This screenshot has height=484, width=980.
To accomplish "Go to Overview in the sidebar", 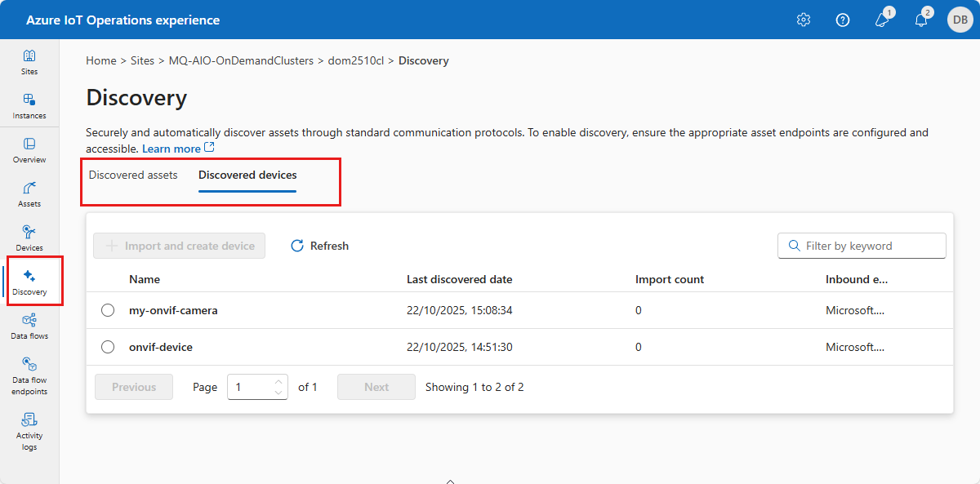I will click(29, 150).
